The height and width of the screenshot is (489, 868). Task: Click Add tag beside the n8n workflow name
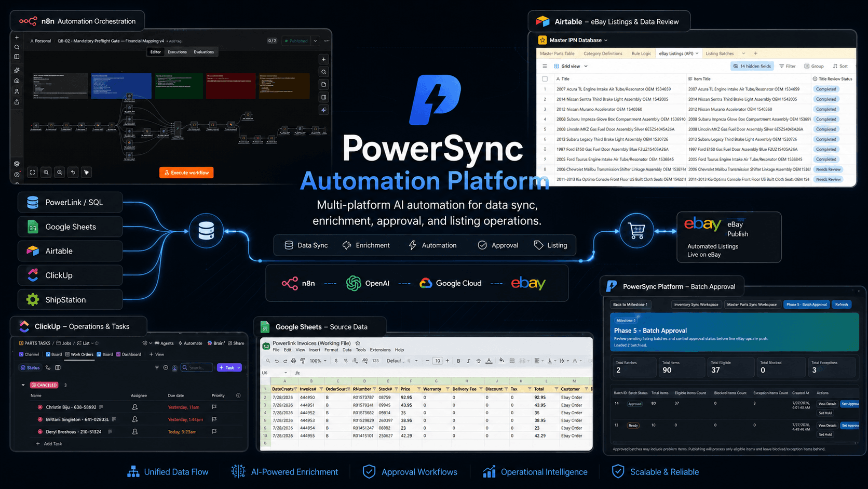tap(174, 41)
